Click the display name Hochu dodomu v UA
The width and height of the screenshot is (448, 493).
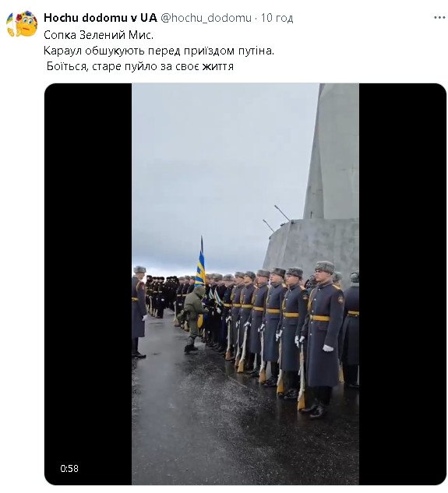101,18
